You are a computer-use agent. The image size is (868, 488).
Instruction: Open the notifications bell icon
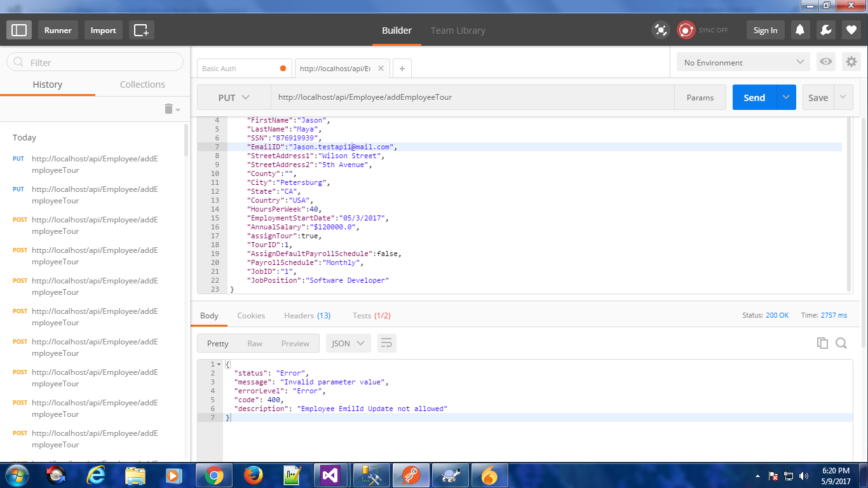coord(800,30)
